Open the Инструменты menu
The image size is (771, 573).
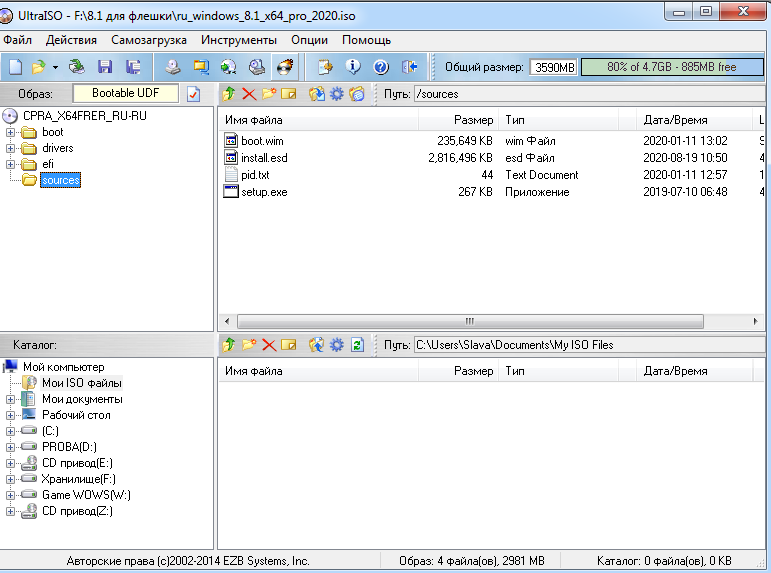pyautogui.click(x=239, y=40)
